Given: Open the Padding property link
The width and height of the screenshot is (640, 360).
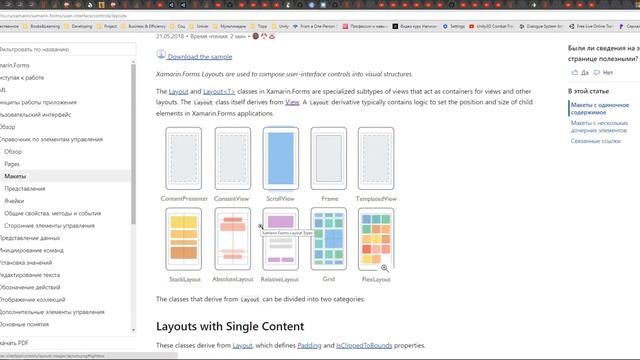Looking at the screenshot, I should (x=309, y=345).
